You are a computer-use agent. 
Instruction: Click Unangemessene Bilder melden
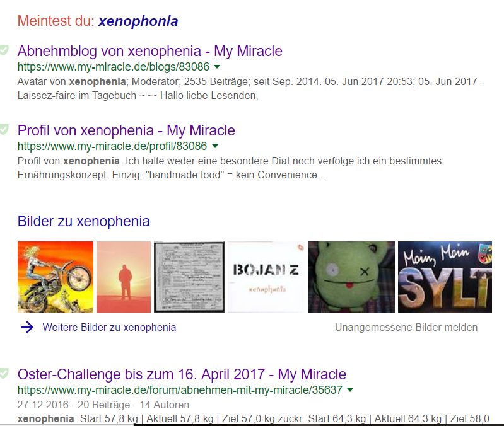(x=406, y=327)
